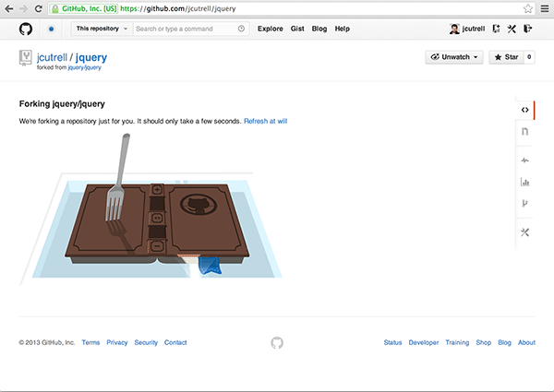This screenshot has width=554, height=392.
Task: Open the Contact footer link
Action: 175,342
